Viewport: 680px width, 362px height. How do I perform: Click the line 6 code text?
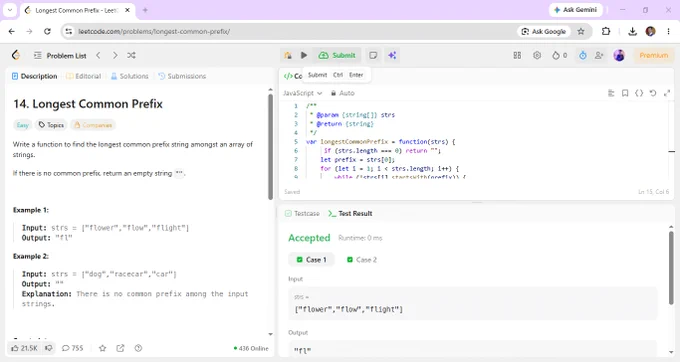[x=382, y=151]
